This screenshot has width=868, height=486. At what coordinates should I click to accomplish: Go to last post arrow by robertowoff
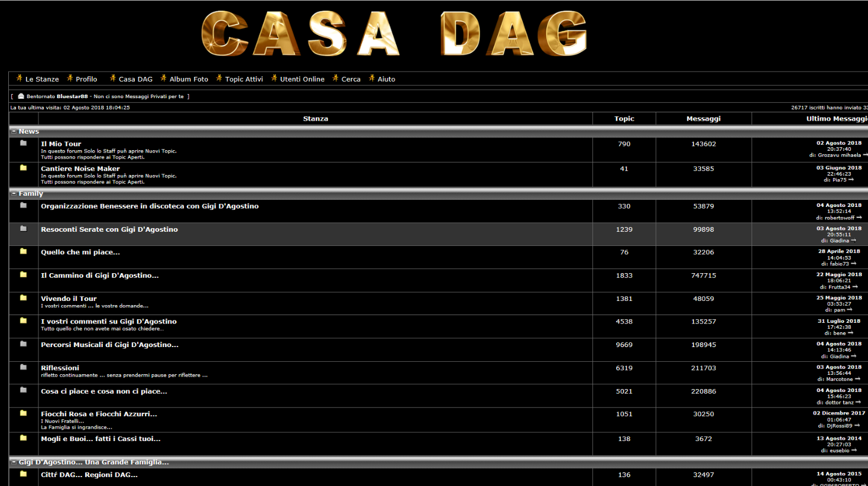tap(859, 218)
